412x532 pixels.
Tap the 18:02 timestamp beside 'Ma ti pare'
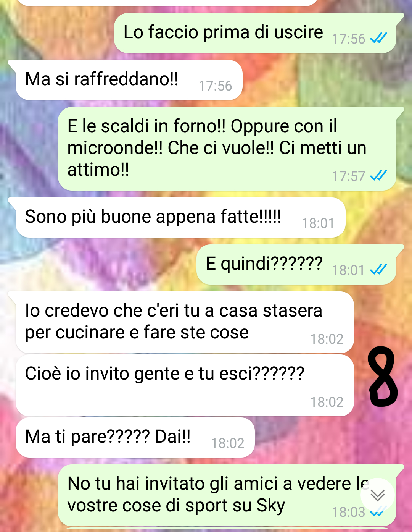[228, 443]
